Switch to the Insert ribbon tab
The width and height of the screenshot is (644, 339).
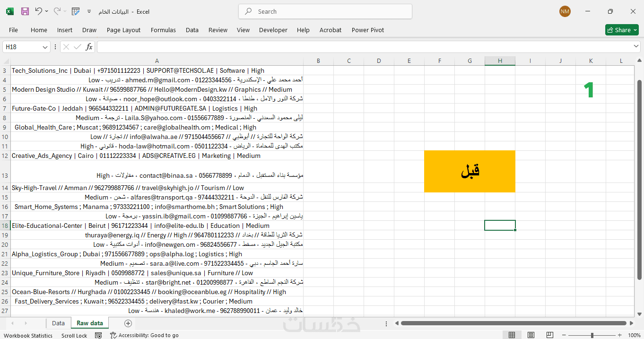click(x=65, y=30)
